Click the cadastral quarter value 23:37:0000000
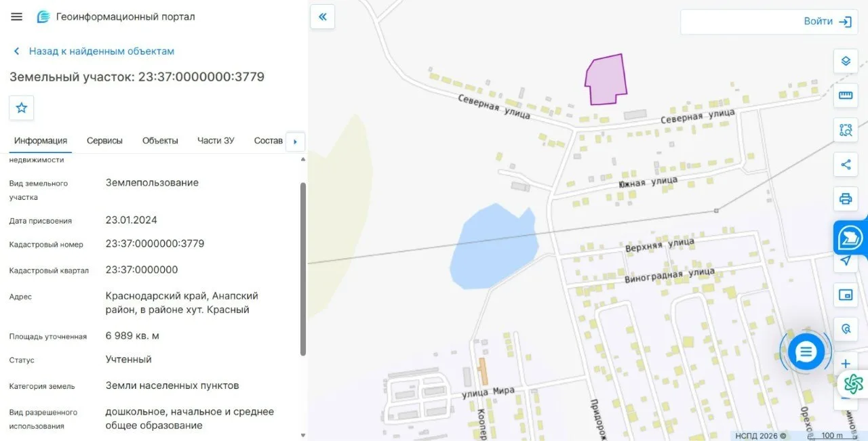Image resolution: width=868 pixels, height=441 pixels. coord(142,270)
